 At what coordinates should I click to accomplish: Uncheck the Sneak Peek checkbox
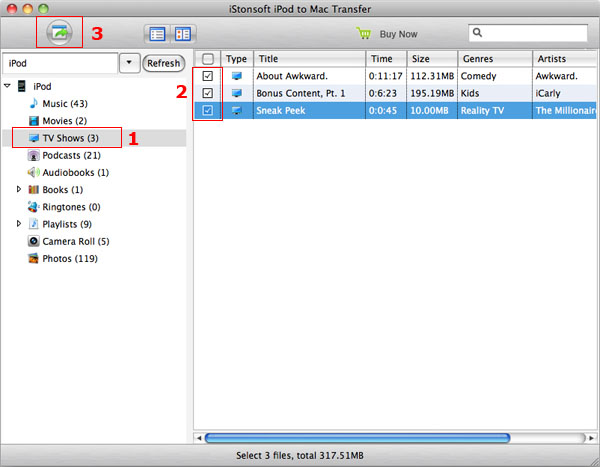pyautogui.click(x=207, y=110)
